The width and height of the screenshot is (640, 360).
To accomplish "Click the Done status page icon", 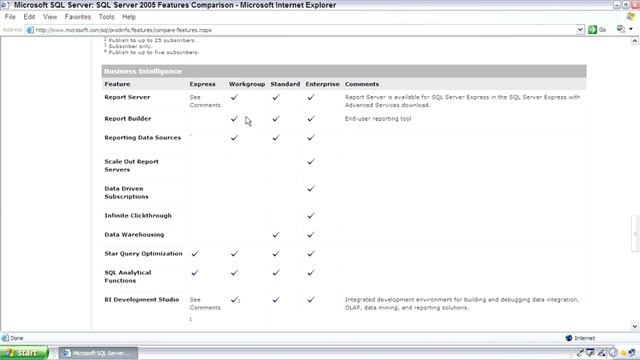I will [5, 338].
